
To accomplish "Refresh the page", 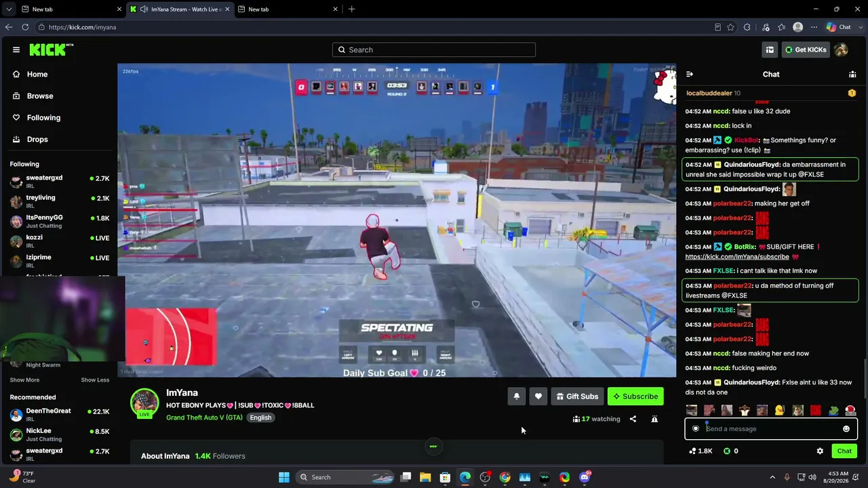I will (x=25, y=27).
